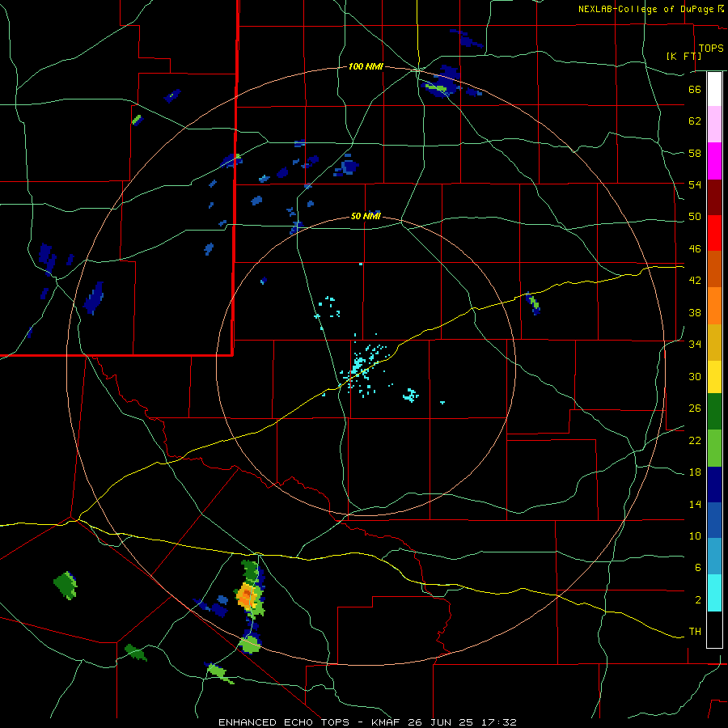Click the white swatch at the top of the legend
728x728 pixels.
point(714,89)
